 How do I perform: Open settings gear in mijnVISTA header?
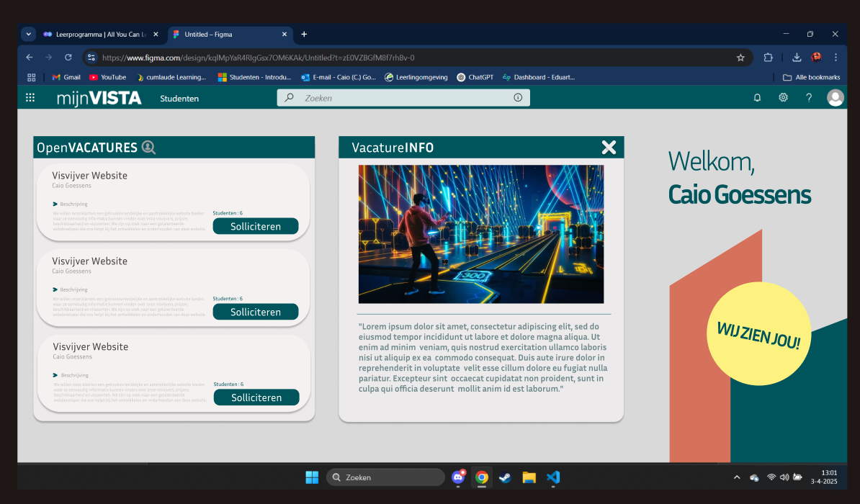(783, 98)
